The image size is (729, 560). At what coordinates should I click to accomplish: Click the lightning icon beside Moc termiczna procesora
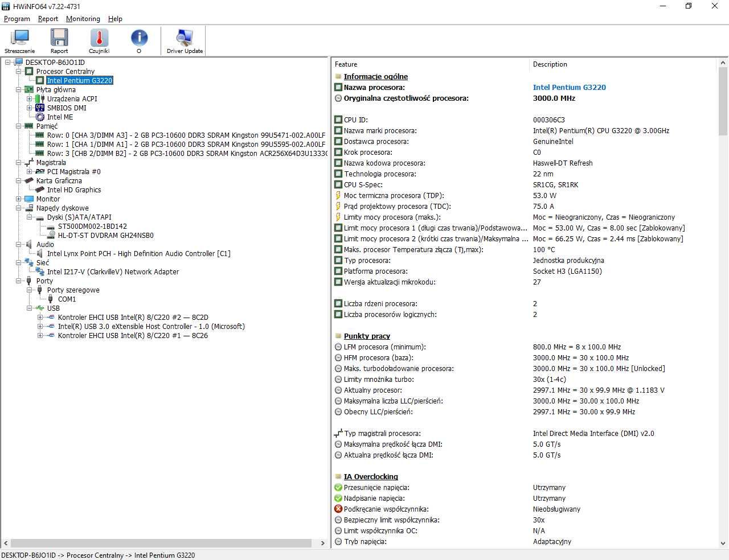tap(338, 195)
